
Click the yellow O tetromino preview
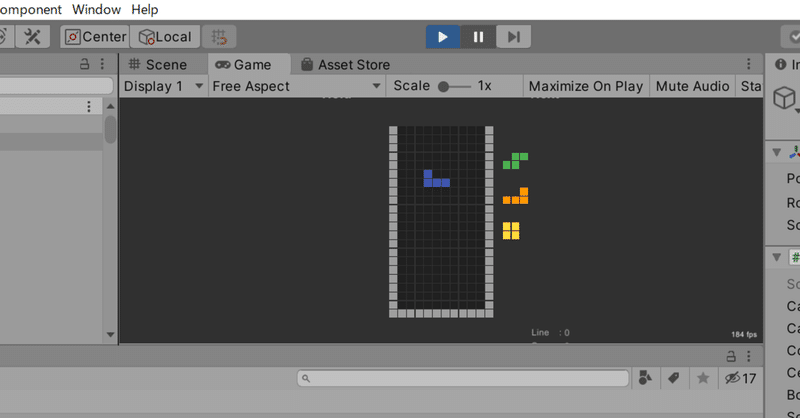(x=511, y=231)
